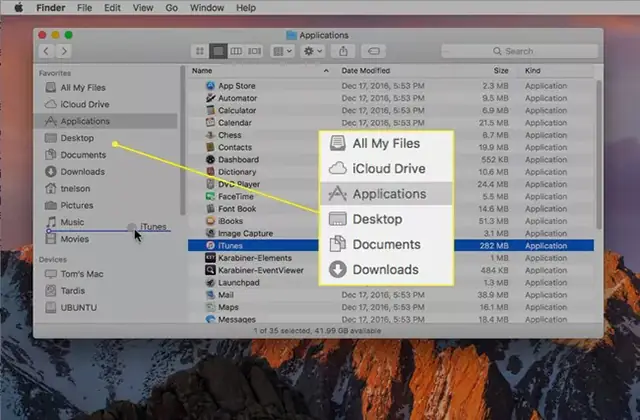Select iCloud Drive in the sidebar
640x420 pixels.
[x=106, y=104]
